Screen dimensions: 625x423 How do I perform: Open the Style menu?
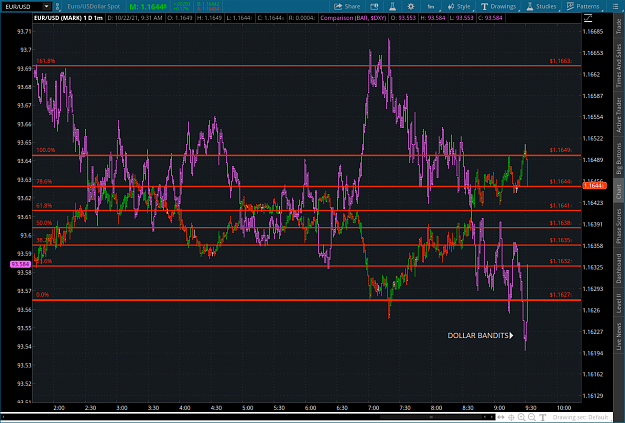tap(459, 6)
